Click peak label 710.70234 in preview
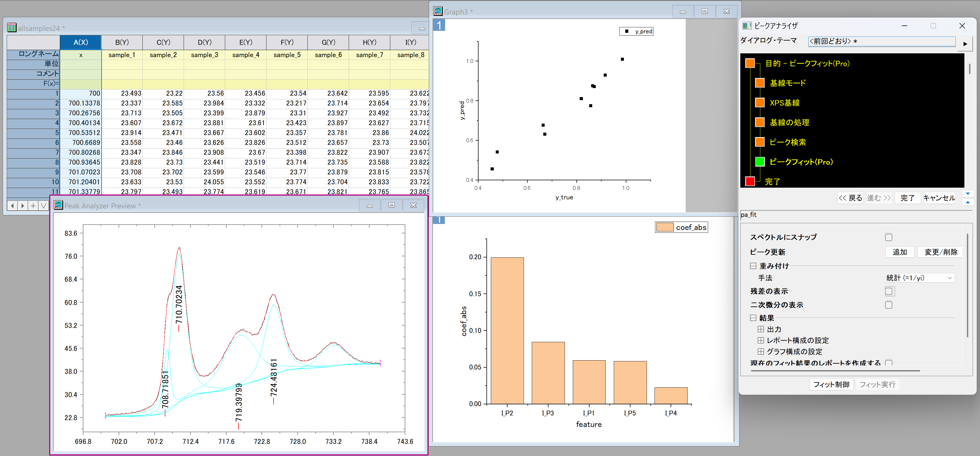 coord(179,305)
